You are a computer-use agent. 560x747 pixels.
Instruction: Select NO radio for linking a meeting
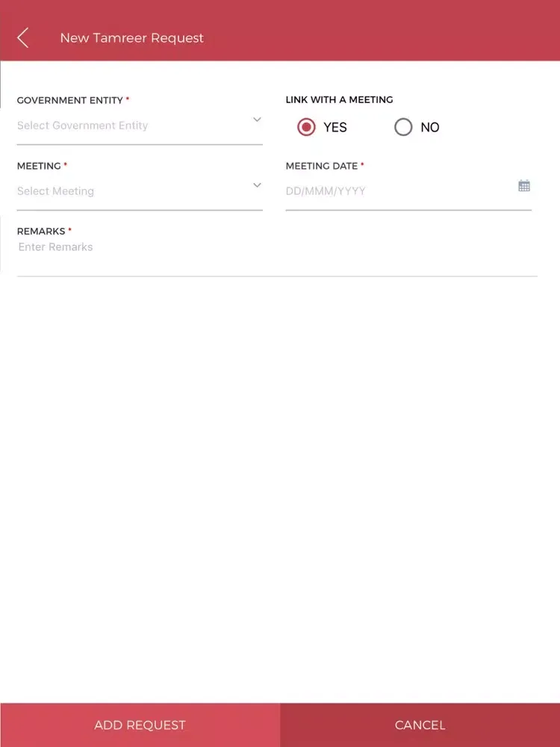[403, 127]
